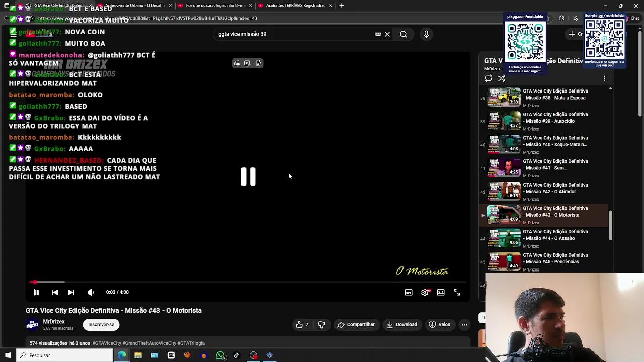
Task: Click #GTATrilogia hashtag link
Action: click(x=191, y=343)
